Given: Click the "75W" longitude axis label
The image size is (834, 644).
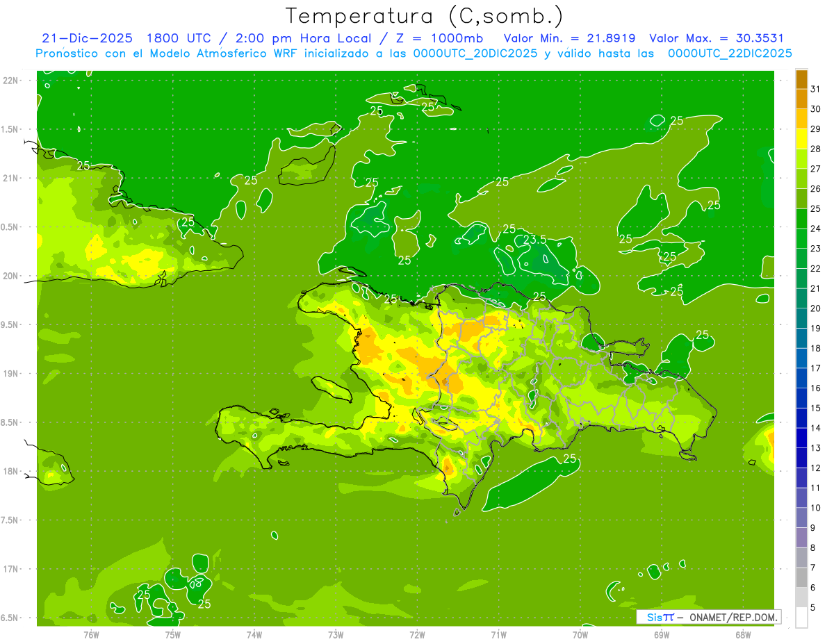Looking at the screenshot, I should (x=173, y=635).
